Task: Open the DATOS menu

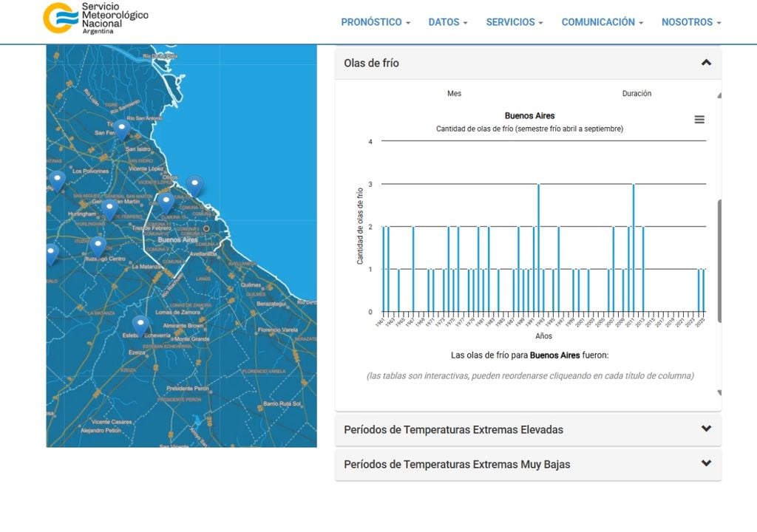Action: [x=447, y=22]
